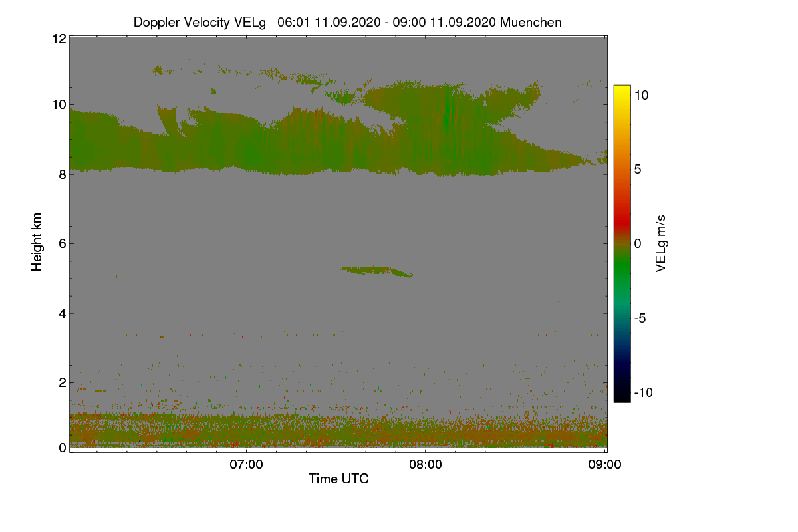Click the '09:00 11.09.2020' end time in title

coord(445,22)
